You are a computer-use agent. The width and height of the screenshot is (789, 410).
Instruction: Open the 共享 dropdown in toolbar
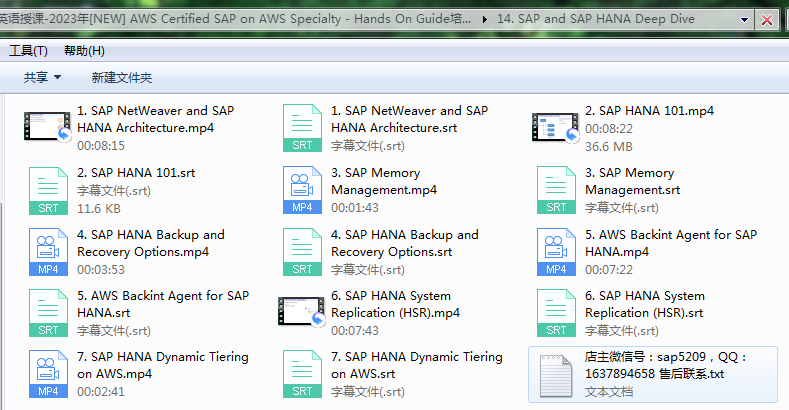[x=42, y=77]
